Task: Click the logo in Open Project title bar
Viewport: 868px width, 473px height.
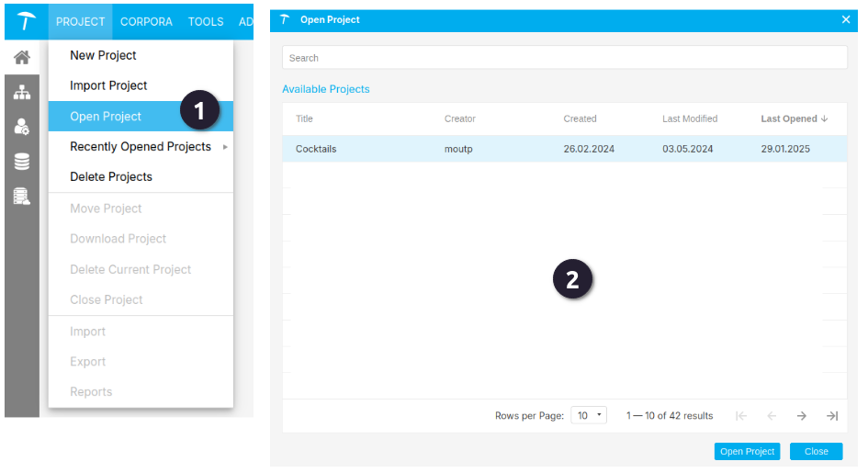Action: (x=285, y=19)
